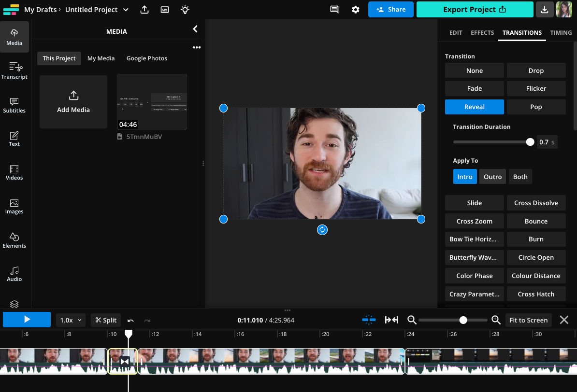Collapse the Media panel with the chevron
The width and height of the screenshot is (577, 392).
pos(195,28)
